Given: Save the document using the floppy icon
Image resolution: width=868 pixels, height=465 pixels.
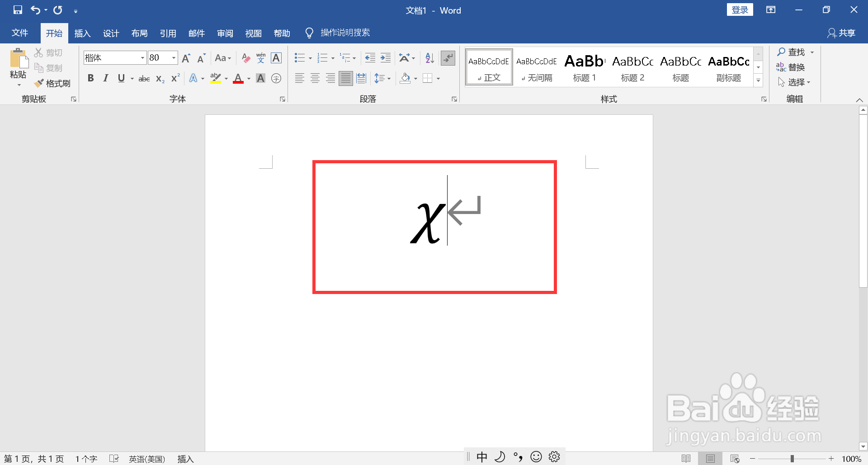Looking at the screenshot, I should point(18,10).
